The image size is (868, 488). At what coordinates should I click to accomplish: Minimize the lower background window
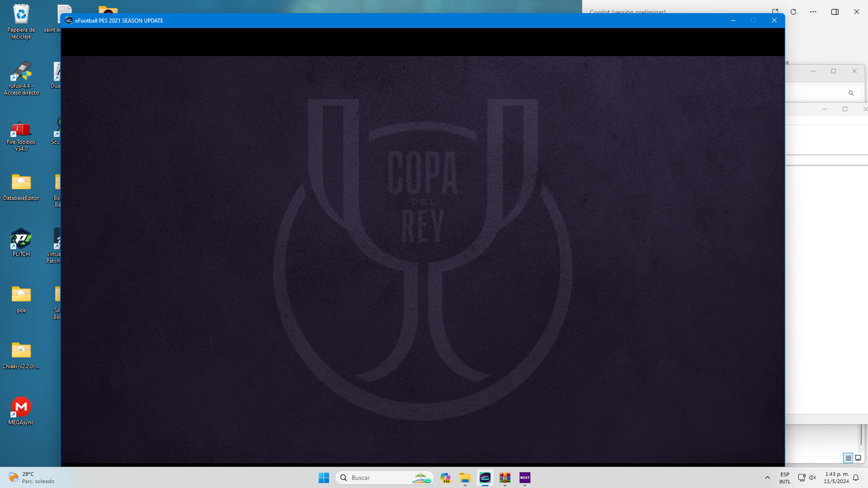825,109
